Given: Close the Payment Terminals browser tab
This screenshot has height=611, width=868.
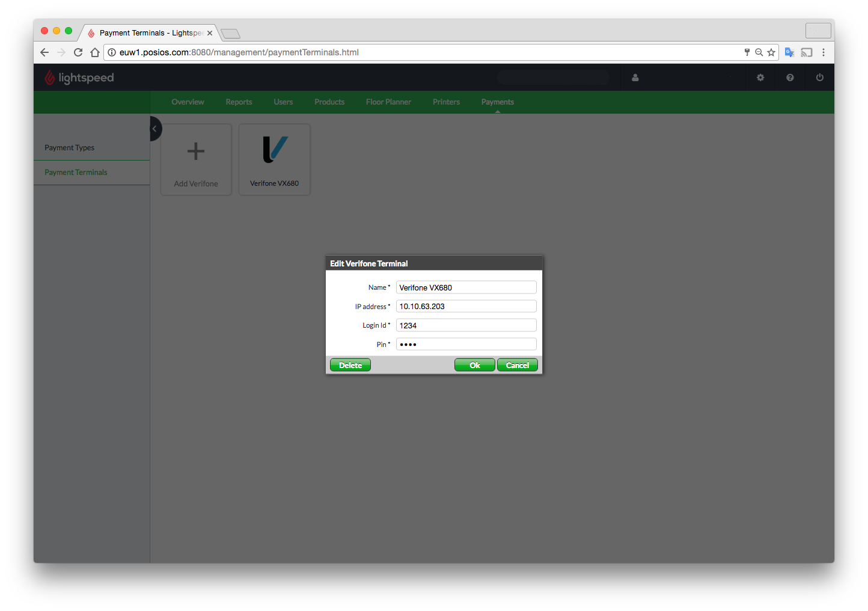Looking at the screenshot, I should [x=210, y=33].
